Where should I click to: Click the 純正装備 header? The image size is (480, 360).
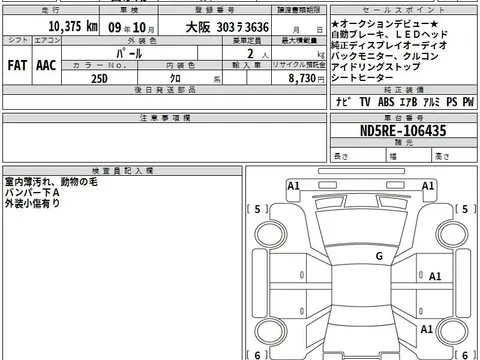point(404,90)
